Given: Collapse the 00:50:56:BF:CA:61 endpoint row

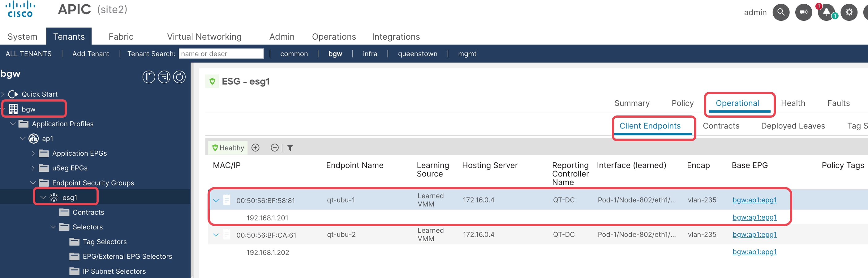Looking at the screenshot, I should coord(216,235).
